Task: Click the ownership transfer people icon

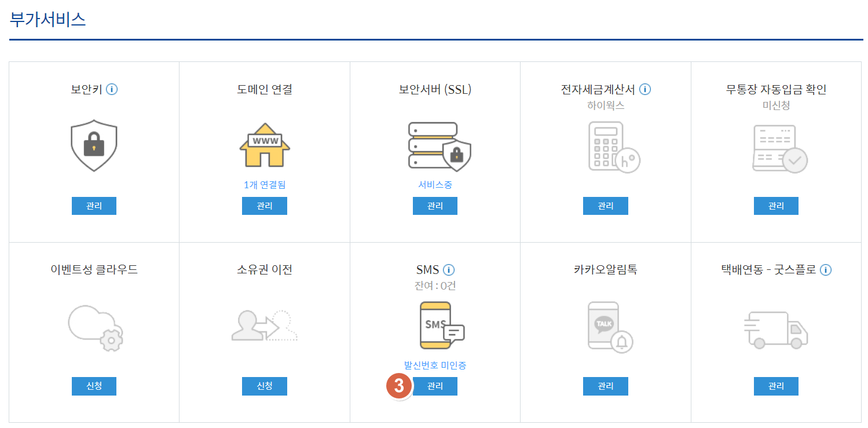Action: point(265,326)
